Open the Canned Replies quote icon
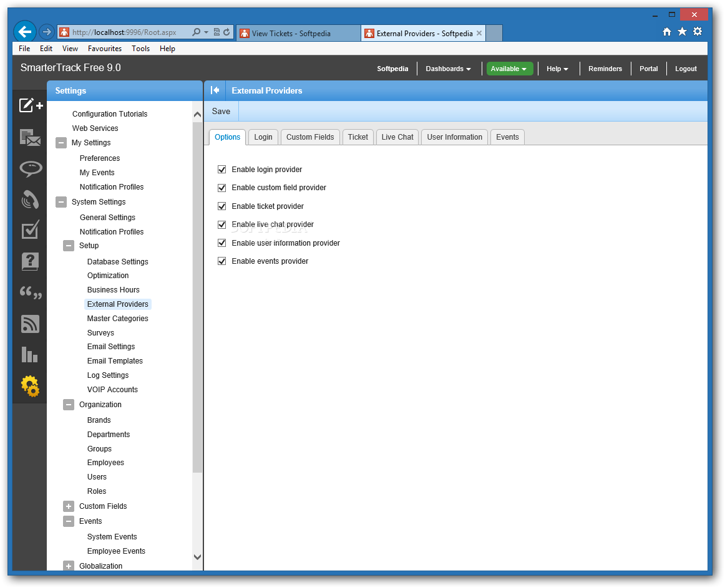 click(x=31, y=292)
